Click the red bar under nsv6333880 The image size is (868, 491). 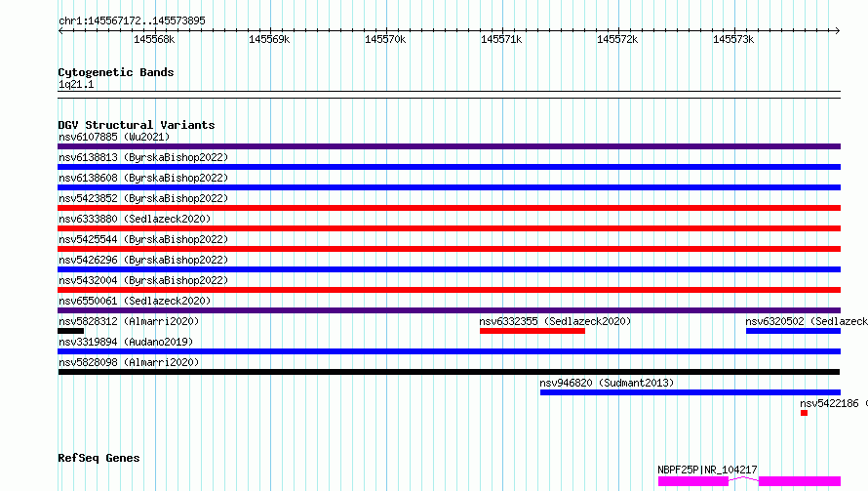pyautogui.click(x=449, y=228)
